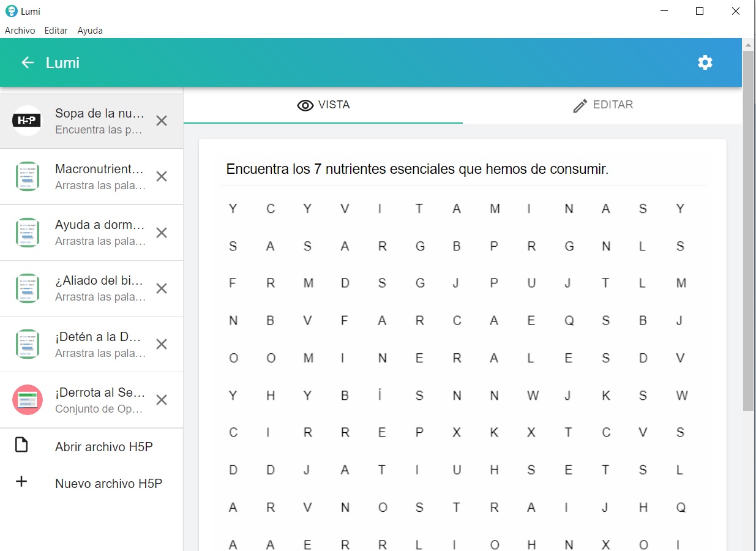This screenshot has height=551, width=756.
Task: Open the Editar menu
Action: (x=56, y=31)
